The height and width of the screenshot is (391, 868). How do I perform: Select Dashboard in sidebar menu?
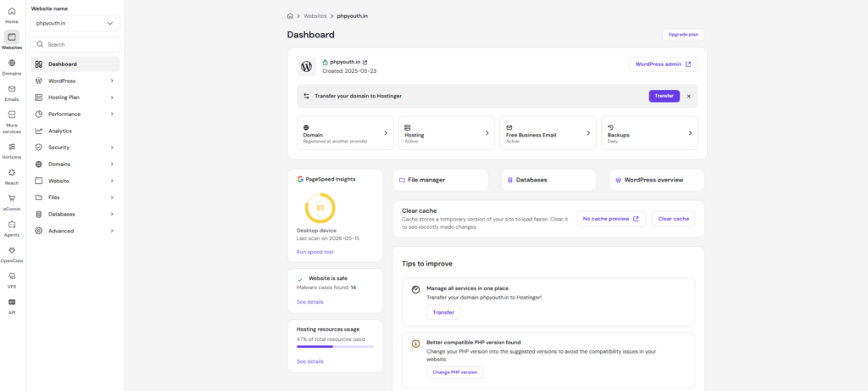[x=75, y=64]
